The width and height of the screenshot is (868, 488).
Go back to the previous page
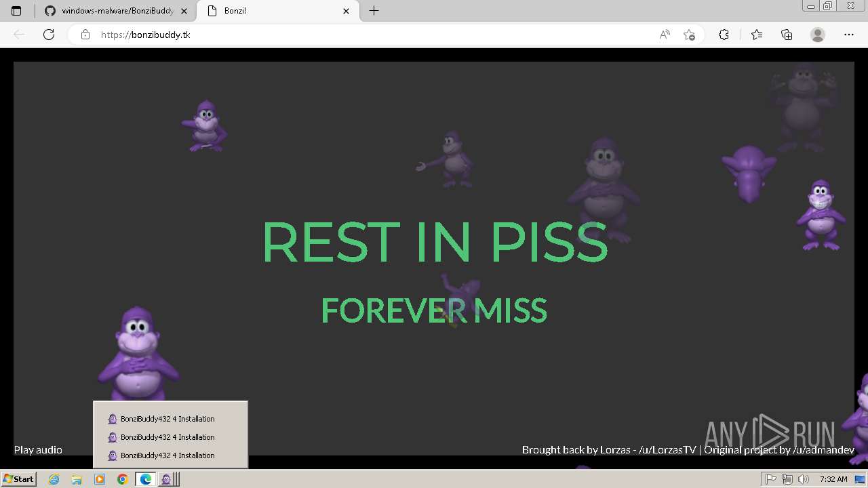tap(19, 35)
